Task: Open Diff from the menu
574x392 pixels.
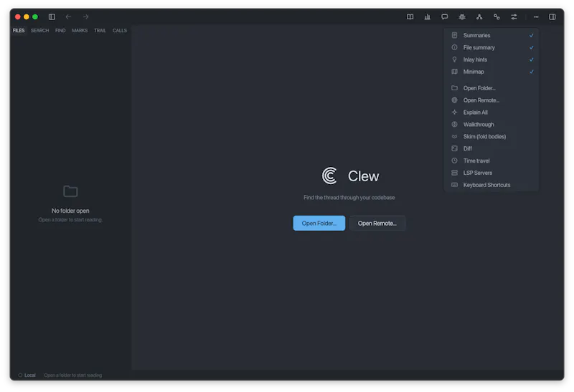Action: pos(491,148)
